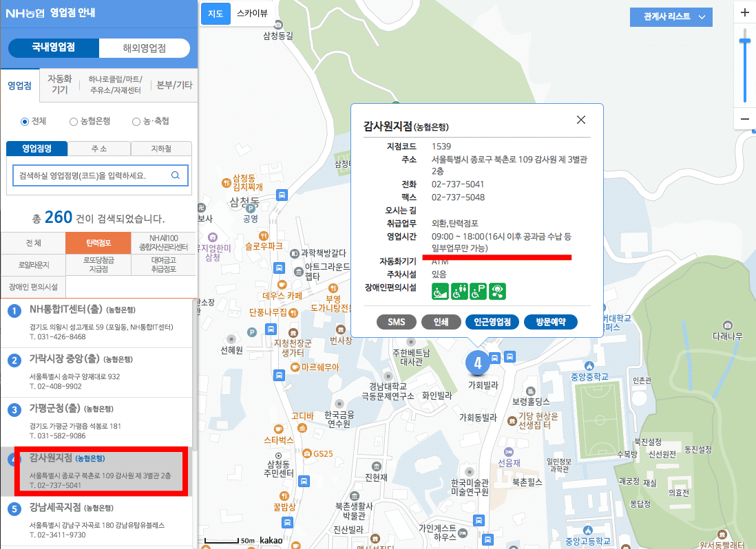Screen dimensions: 756x549
Task: Select 강남세곡지점 in results list
Action: pos(96,521)
